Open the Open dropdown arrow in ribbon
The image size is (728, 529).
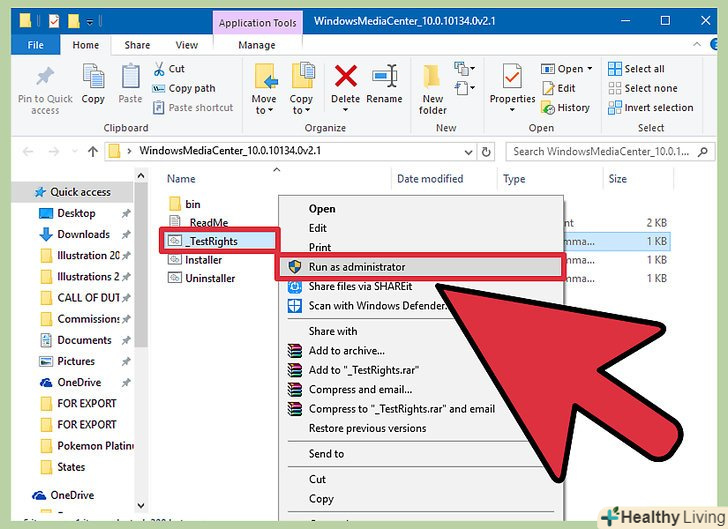[x=590, y=69]
